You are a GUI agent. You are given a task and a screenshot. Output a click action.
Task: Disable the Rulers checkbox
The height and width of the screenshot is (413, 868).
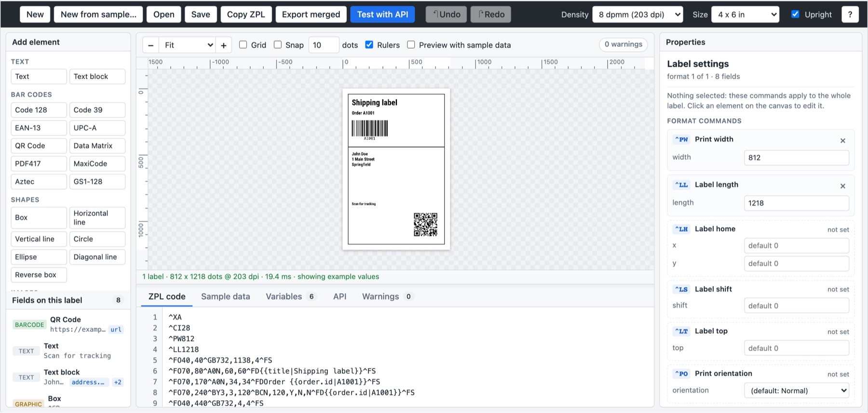(x=369, y=45)
